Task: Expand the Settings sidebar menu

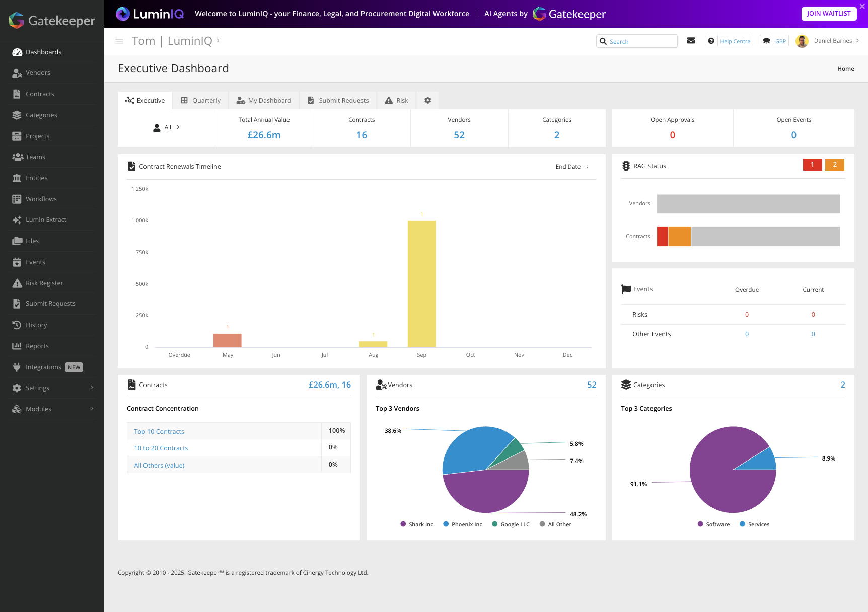Action: 52,388
